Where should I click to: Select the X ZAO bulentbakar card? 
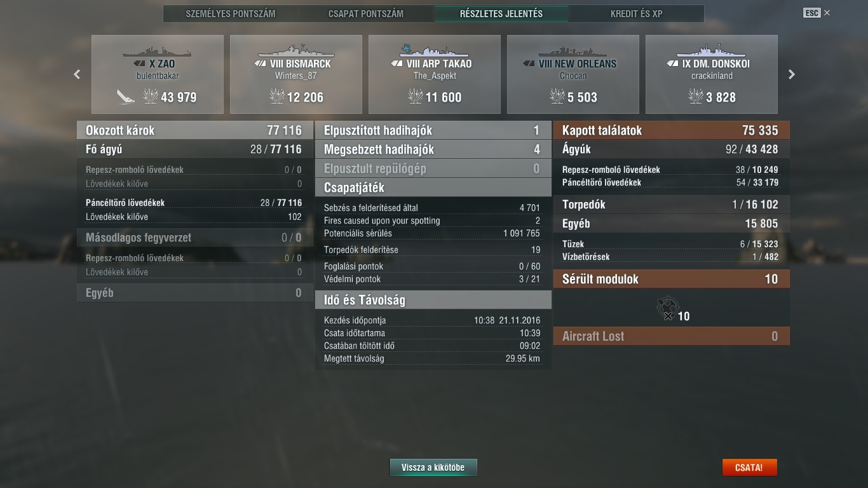[158, 74]
